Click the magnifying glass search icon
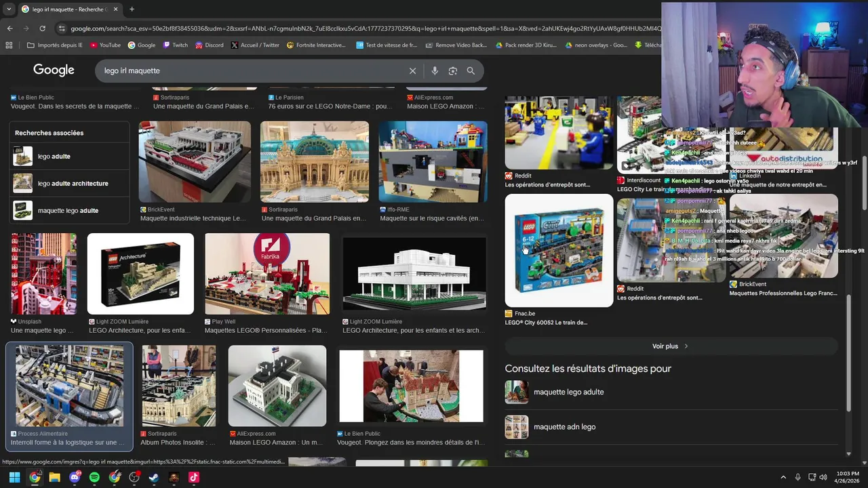This screenshot has height=488, width=868. click(x=471, y=70)
